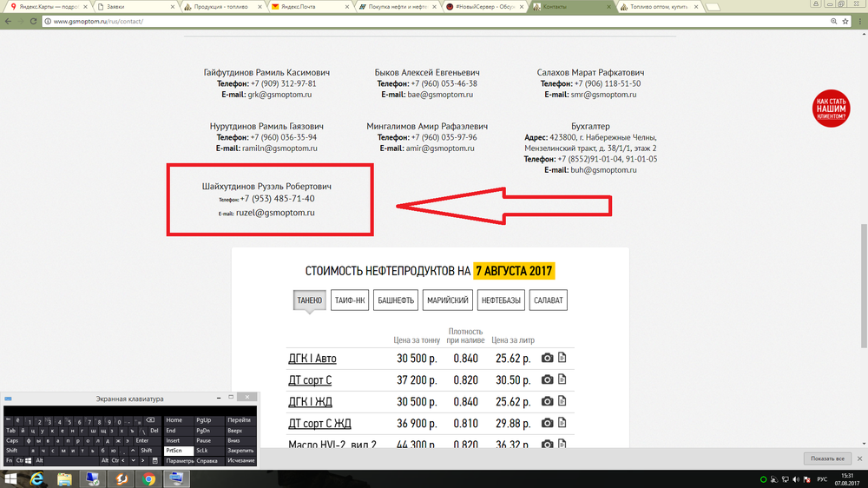Click red 'Как стать нашим клиентом' badge

pos(831,109)
